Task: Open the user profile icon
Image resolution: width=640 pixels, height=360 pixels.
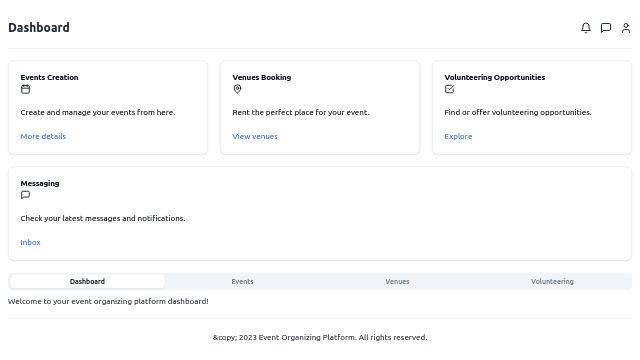Action: point(626,28)
